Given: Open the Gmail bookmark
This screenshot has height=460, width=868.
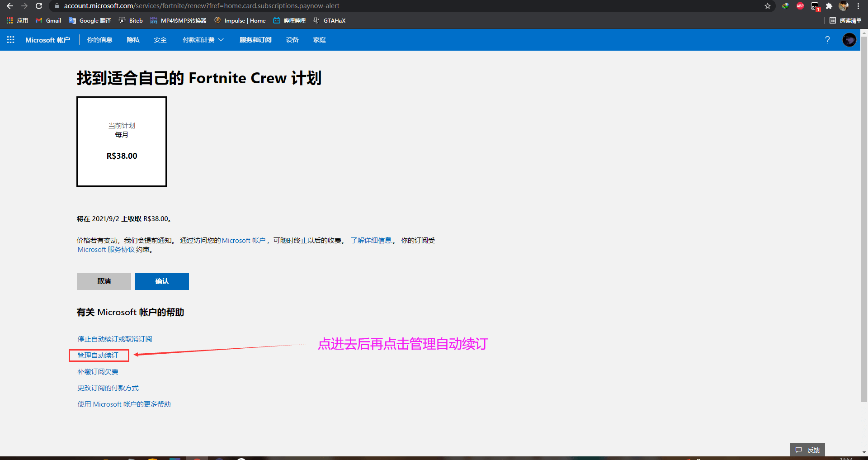Looking at the screenshot, I should tap(48, 20).
